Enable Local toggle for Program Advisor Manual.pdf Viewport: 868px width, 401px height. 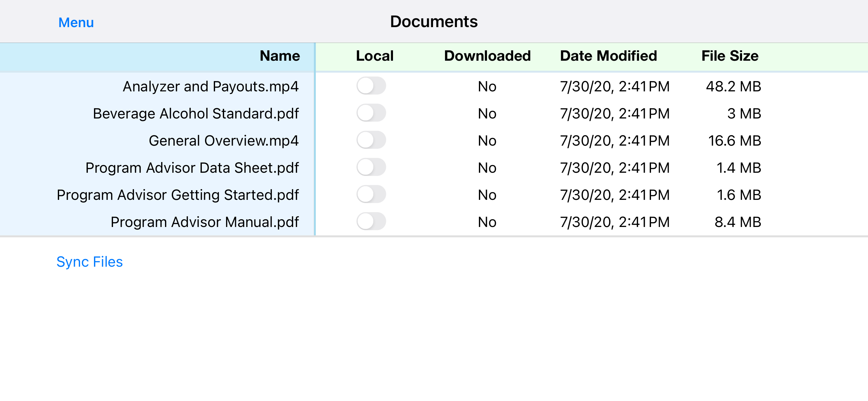(x=371, y=221)
